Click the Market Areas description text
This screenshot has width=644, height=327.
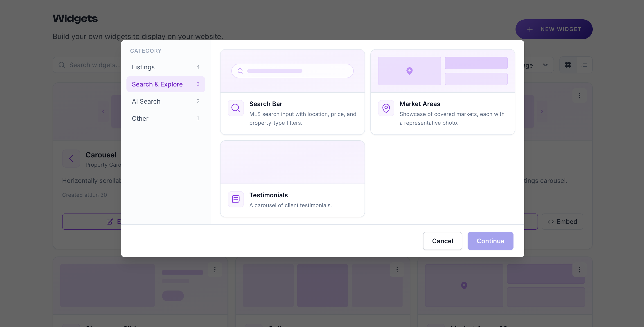452,119
